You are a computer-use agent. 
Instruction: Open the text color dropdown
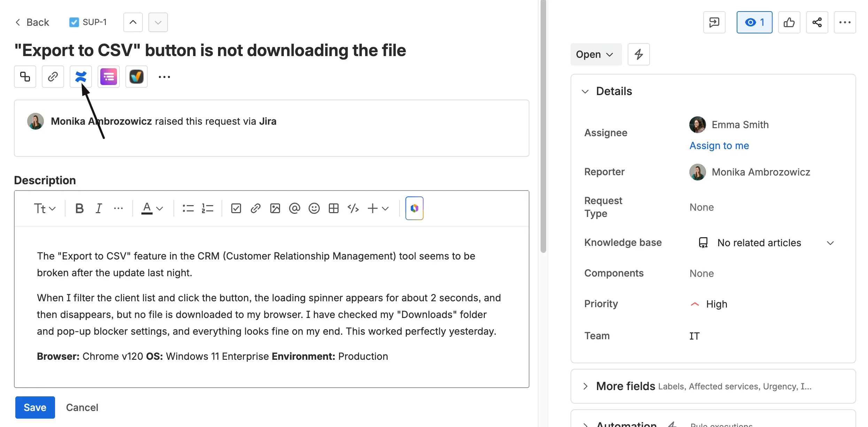point(152,208)
